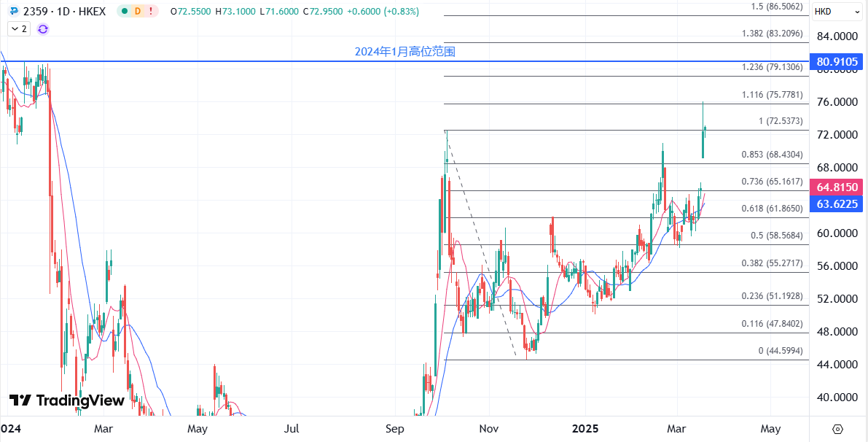The height and width of the screenshot is (442, 868).
Task: Open chart settings hexagon icon
Action: (837, 430)
